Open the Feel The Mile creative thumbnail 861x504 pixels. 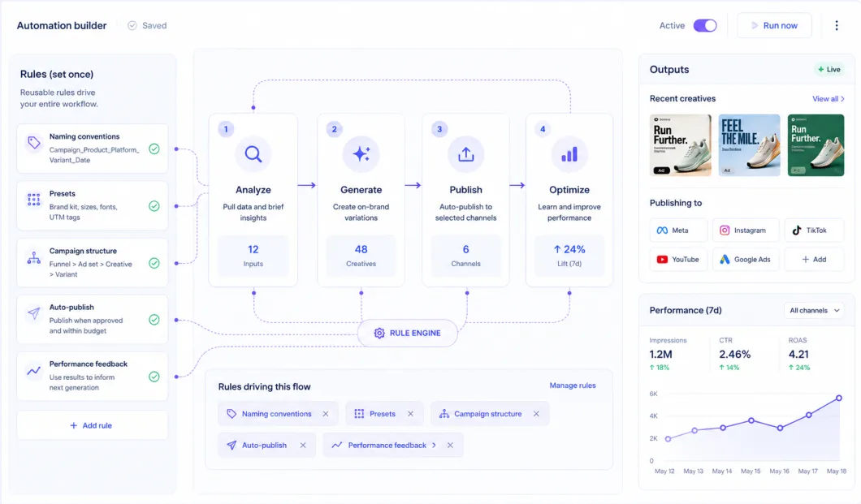(x=749, y=145)
